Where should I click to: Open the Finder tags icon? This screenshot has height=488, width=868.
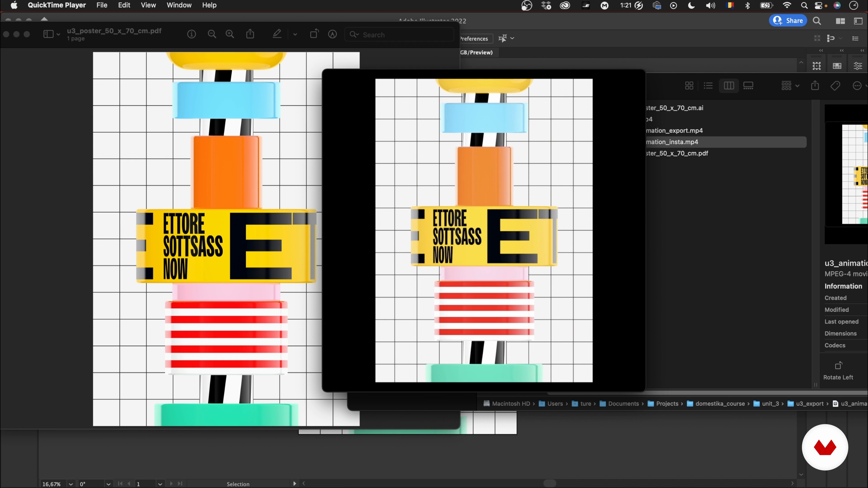point(835,86)
